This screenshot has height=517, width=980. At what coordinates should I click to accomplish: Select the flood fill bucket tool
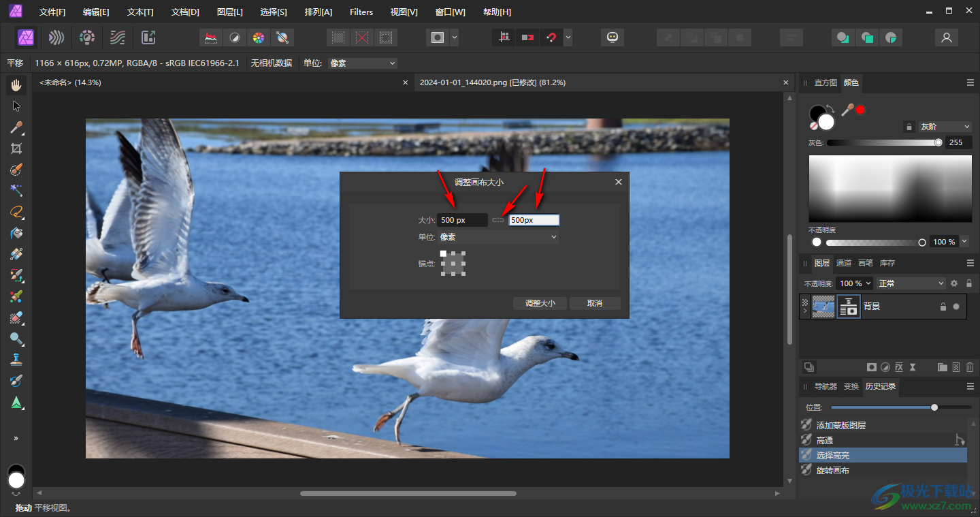(16, 233)
